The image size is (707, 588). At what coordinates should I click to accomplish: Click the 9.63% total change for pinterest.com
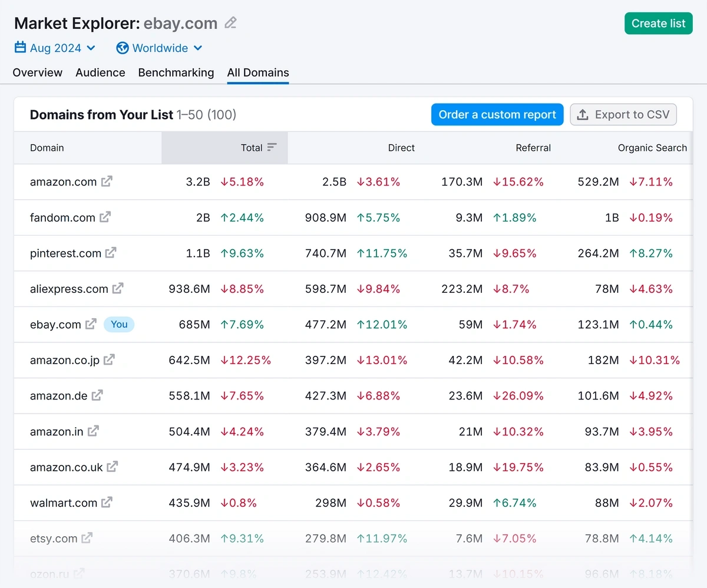coord(242,253)
